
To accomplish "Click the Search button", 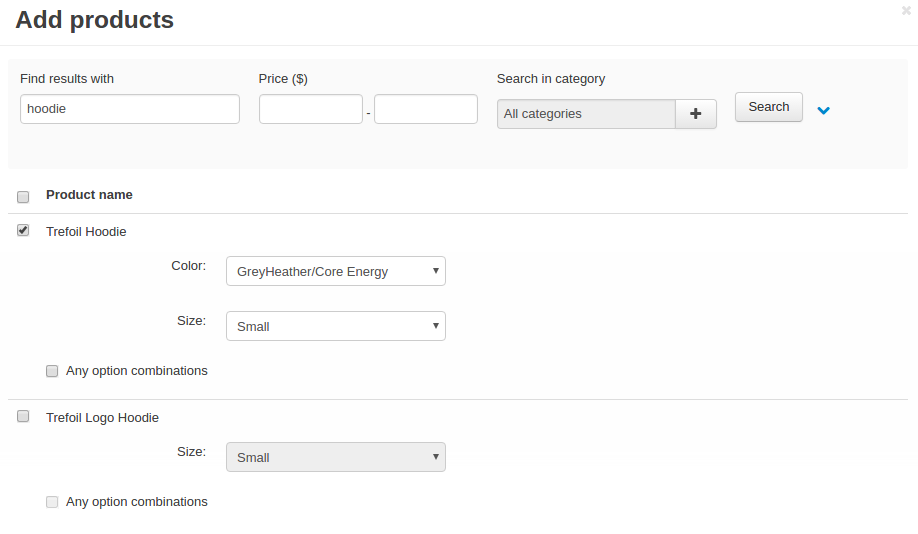I will click(769, 107).
